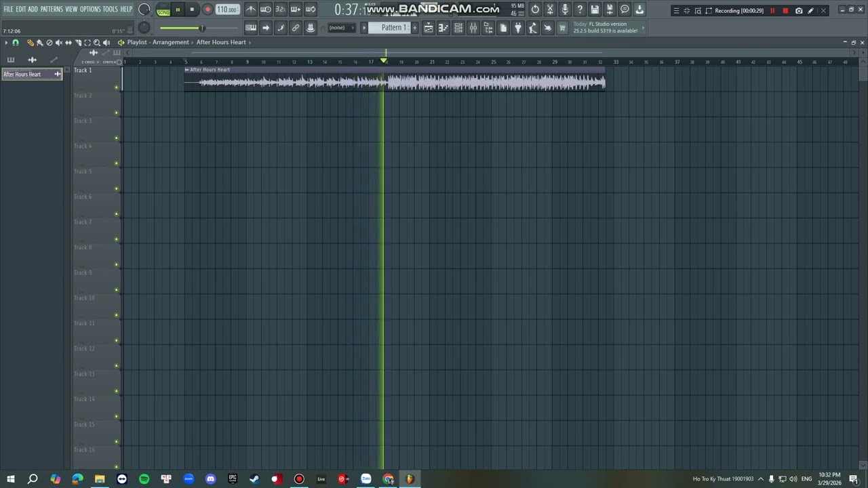Toggle the metronome icon

pyautogui.click(x=251, y=9)
